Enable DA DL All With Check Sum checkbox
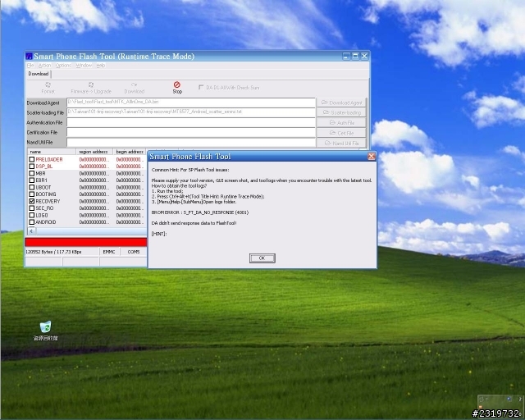 (x=201, y=87)
